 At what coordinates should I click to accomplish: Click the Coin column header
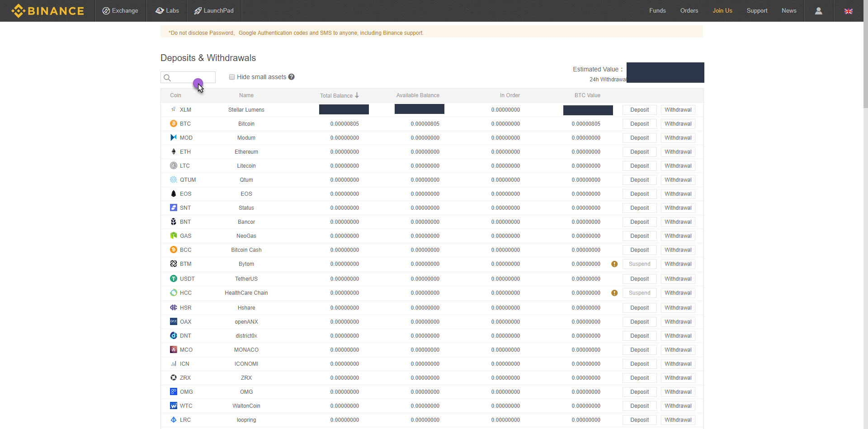(175, 95)
